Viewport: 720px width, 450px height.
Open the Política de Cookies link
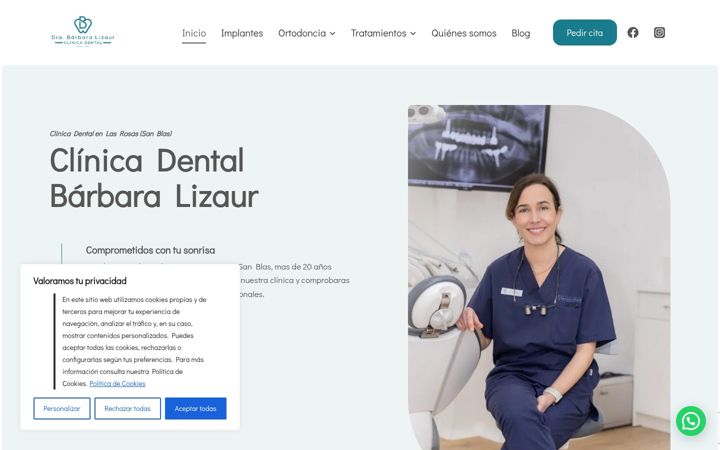[117, 383]
